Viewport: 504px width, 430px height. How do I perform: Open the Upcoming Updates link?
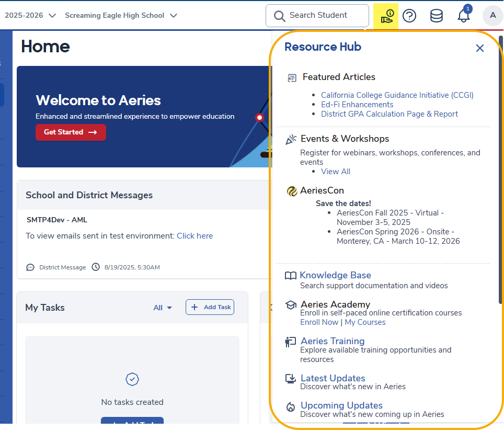342,405
